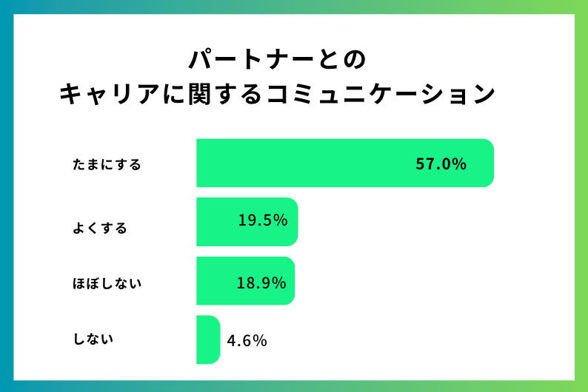Select the "たまにする" category label
This screenshot has height=392, width=588.
[x=107, y=164]
